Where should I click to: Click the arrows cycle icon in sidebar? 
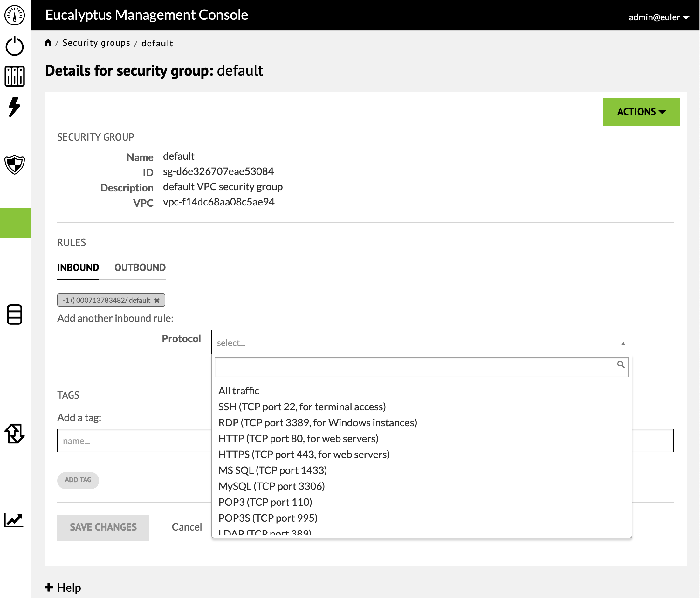click(15, 433)
